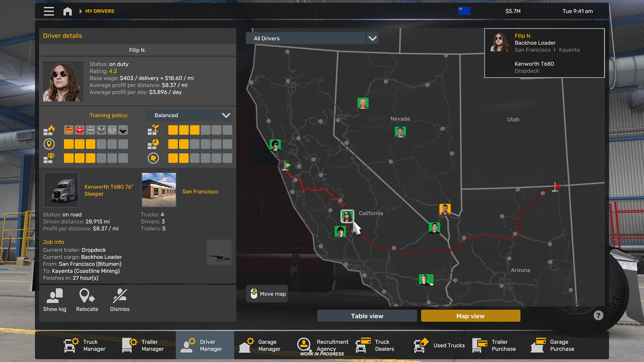This screenshot has height=362, width=644.
Task: Click the Filip N. name header
Action: tap(138, 50)
